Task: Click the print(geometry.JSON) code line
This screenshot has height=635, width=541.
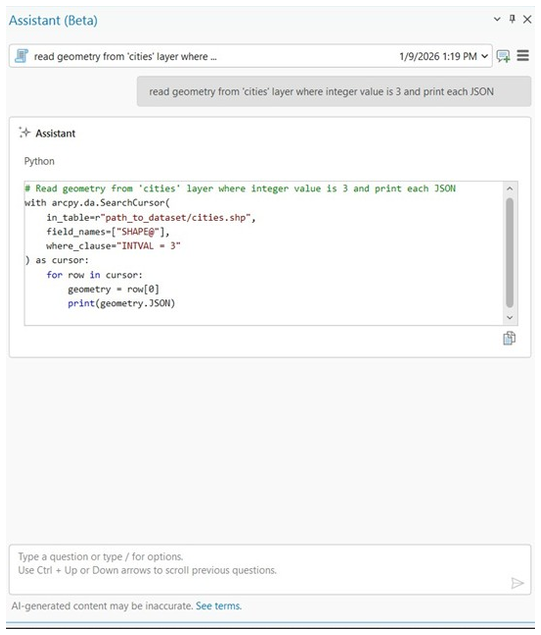Action: tap(121, 303)
